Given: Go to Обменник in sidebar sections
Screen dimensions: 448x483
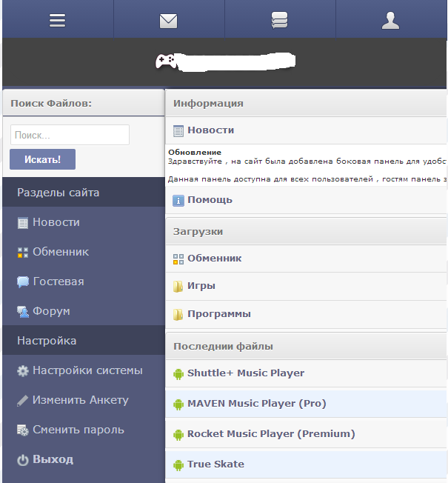Looking at the screenshot, I should coord(60,252).
